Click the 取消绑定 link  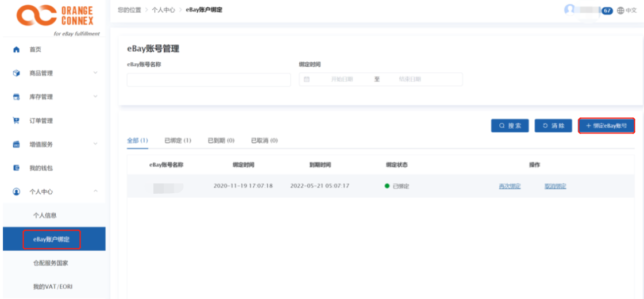[x=556, y=186]
